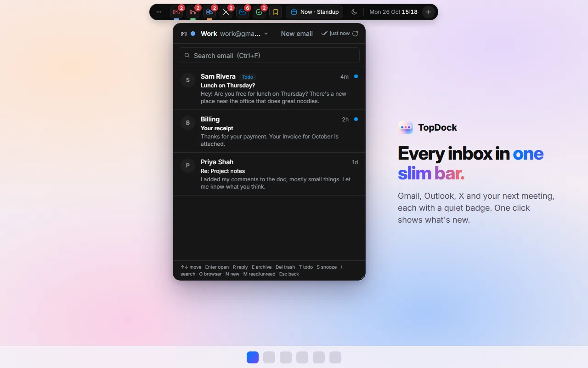Image resolution: width=588 pixels, height=368 pixels.
Task: Click the blue account dot beside Work
Action: click(193, 34)
